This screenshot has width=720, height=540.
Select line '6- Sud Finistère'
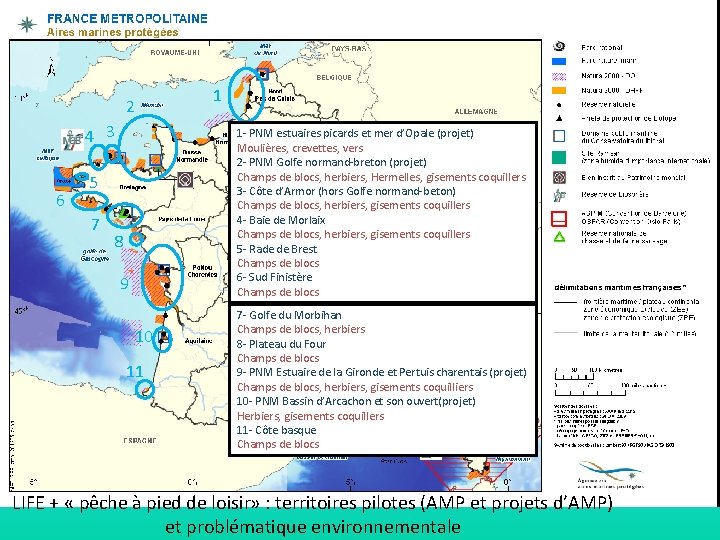(x=274, y=277)
